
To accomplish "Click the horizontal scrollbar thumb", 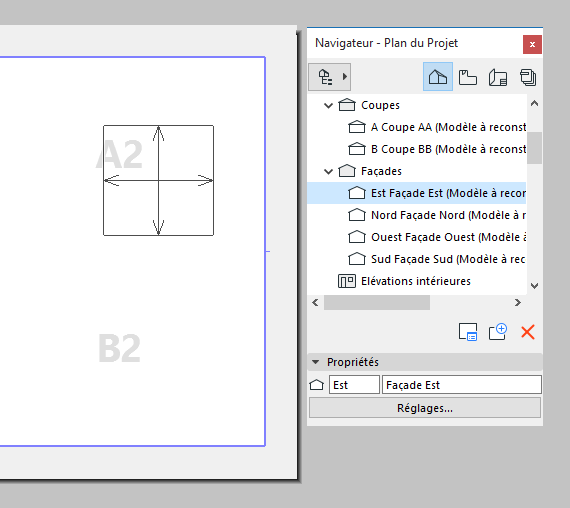I will (x=377, y=303).
